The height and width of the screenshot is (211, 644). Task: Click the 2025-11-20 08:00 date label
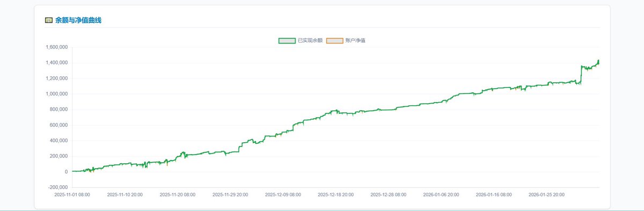[x=178, y=195]
